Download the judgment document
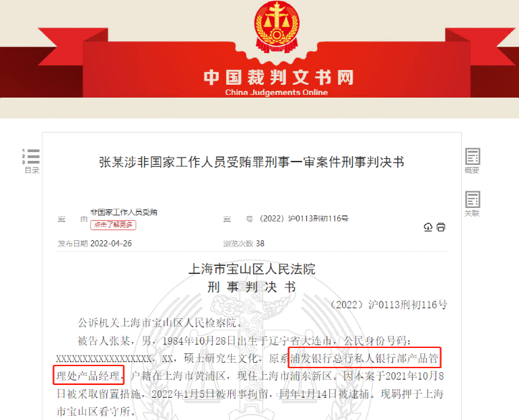This screenshot has width=519, height=420. pyautogui.click(x=428, y=227)
